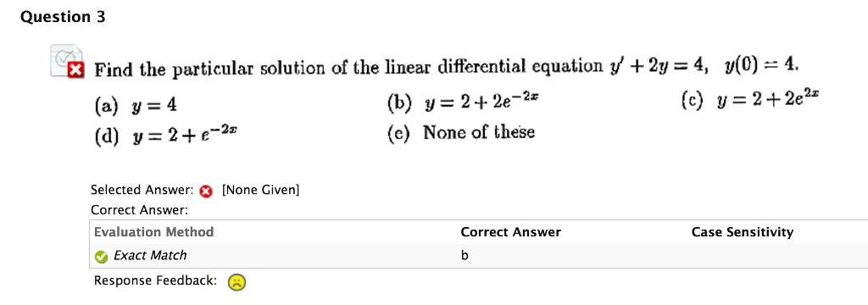Click the yellow sad face feedback icon

pyautogui.click(x=236, y=282)
